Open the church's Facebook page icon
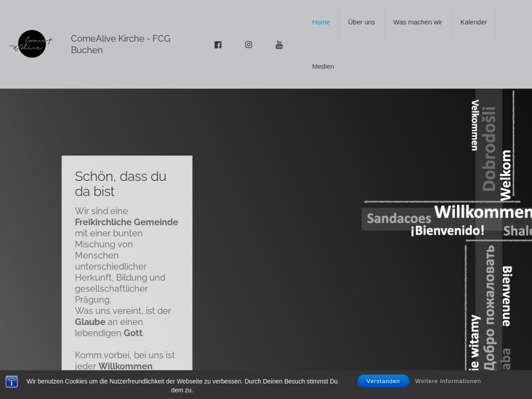This screenshot has height=399, width=532. point(218,45)
